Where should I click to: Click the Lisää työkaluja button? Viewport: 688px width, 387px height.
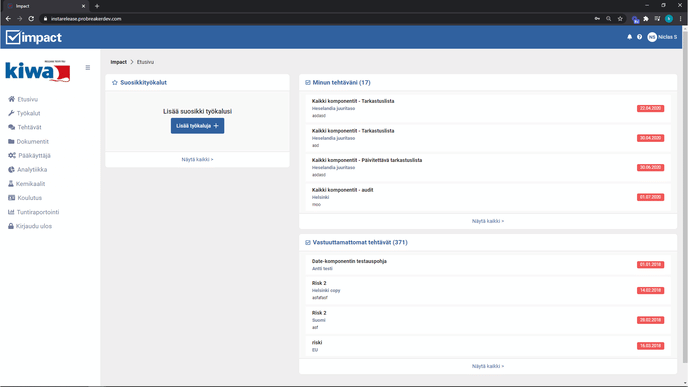197,126
